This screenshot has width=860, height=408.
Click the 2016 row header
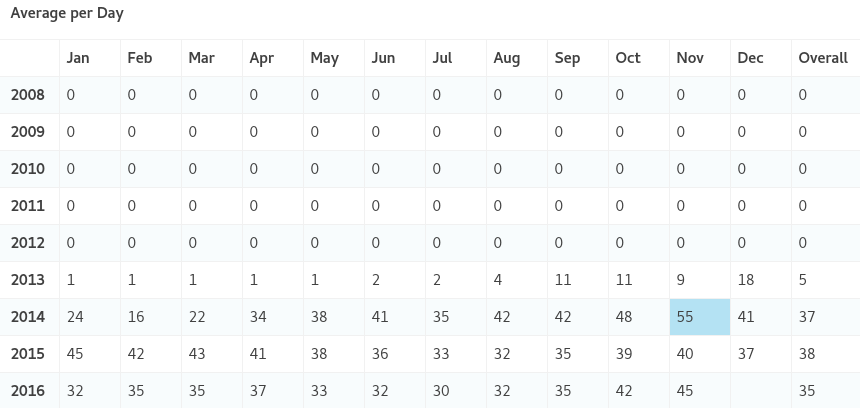pos(28,391)
